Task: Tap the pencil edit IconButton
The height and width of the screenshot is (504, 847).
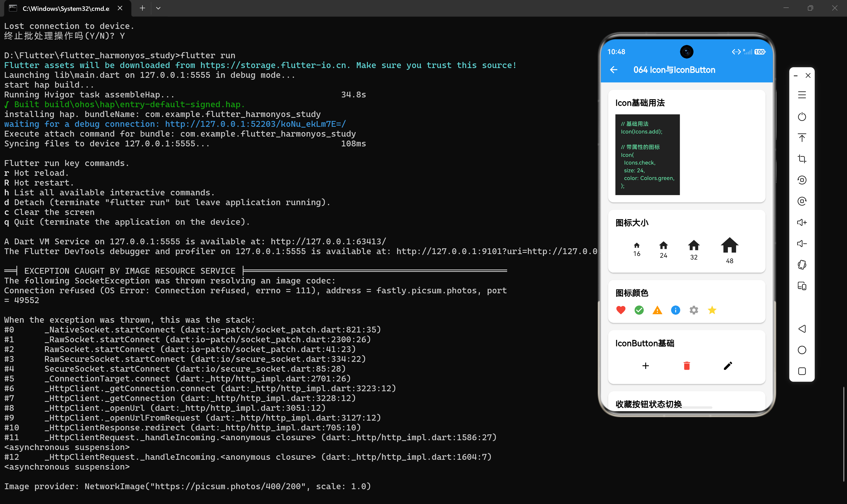Action: tap(728, 366)
